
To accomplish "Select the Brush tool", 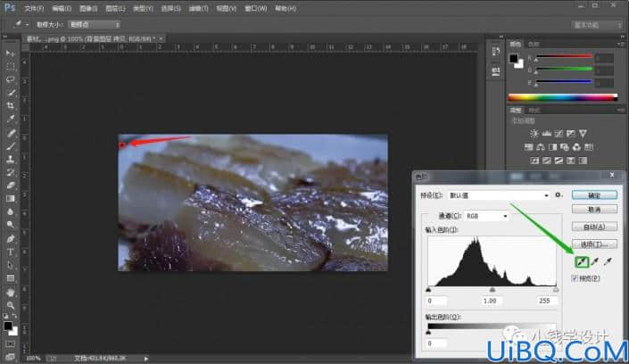I will pos(11,145).
